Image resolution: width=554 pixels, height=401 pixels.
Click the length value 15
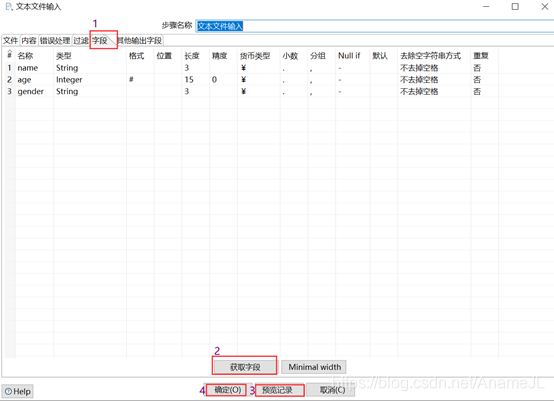coord(189,80)
